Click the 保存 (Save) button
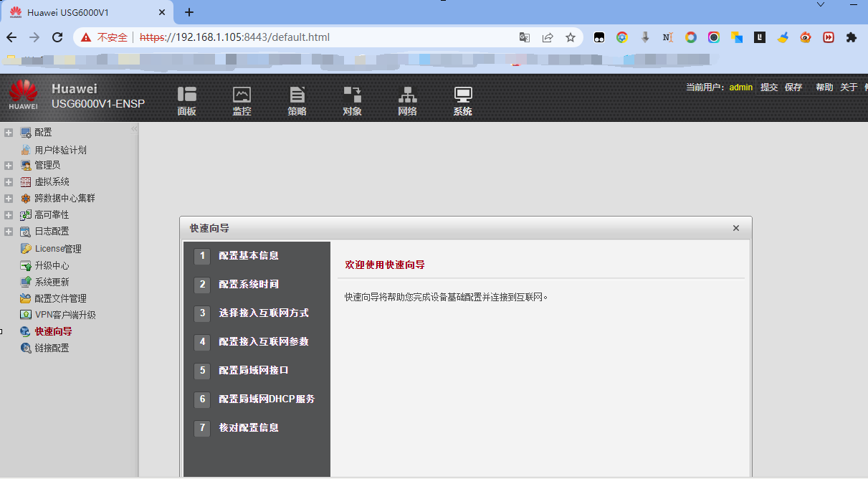Viewport: 868px width, 479px height. coord(793,87)
